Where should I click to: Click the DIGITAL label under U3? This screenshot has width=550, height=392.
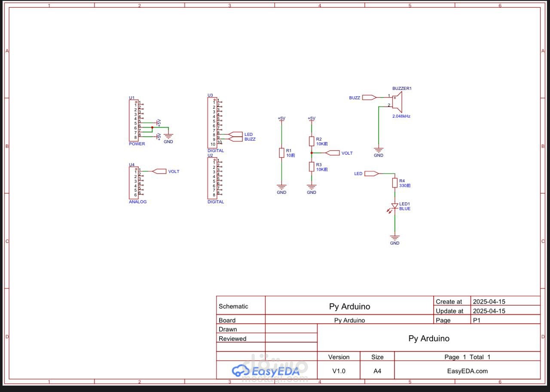click(x=216, y=151)
